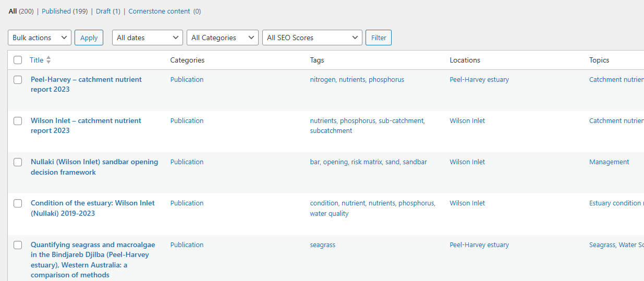This screenshot has width=644, height=281.
Task: Click the Peel-Harvey estuary location in first row
Action: point(479,80)
